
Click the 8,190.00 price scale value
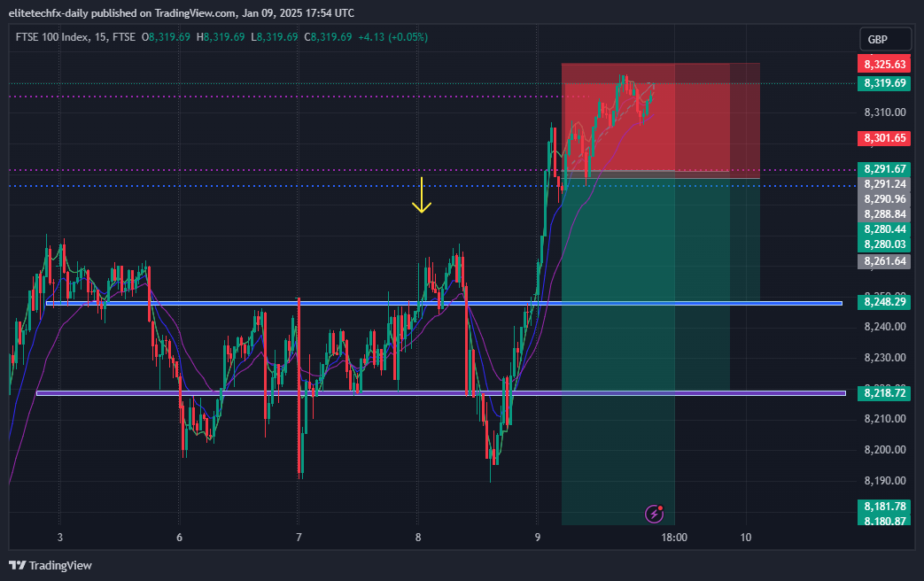point(885,481)
